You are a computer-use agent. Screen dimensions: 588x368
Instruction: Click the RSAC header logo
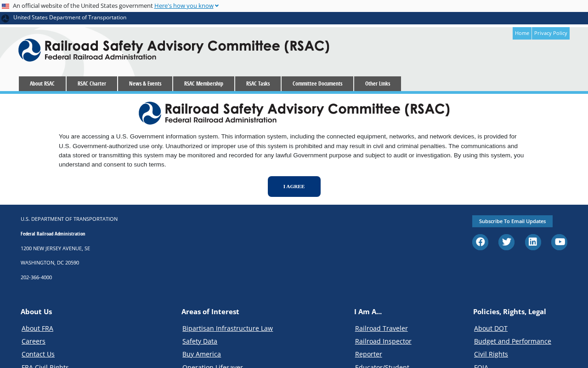click(x=174, y=50)
